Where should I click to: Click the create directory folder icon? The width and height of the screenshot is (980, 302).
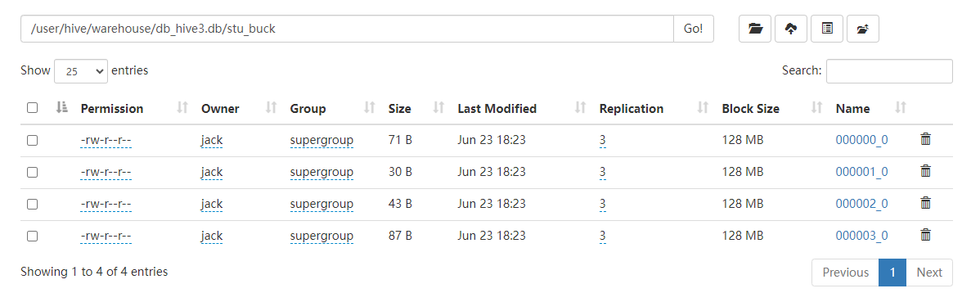point(755,29)
